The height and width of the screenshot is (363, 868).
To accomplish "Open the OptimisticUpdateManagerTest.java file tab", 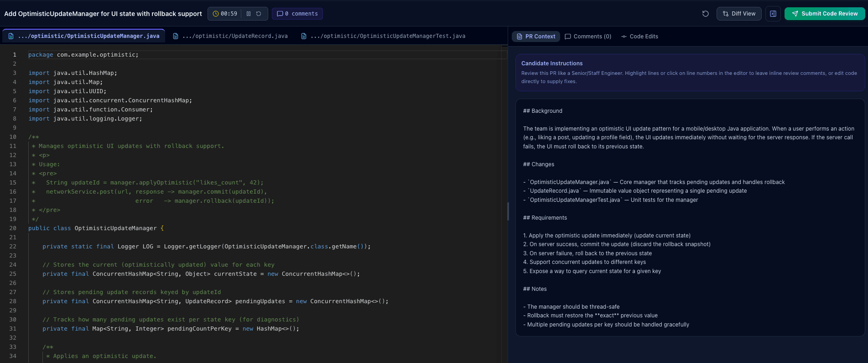I will 383,36.
